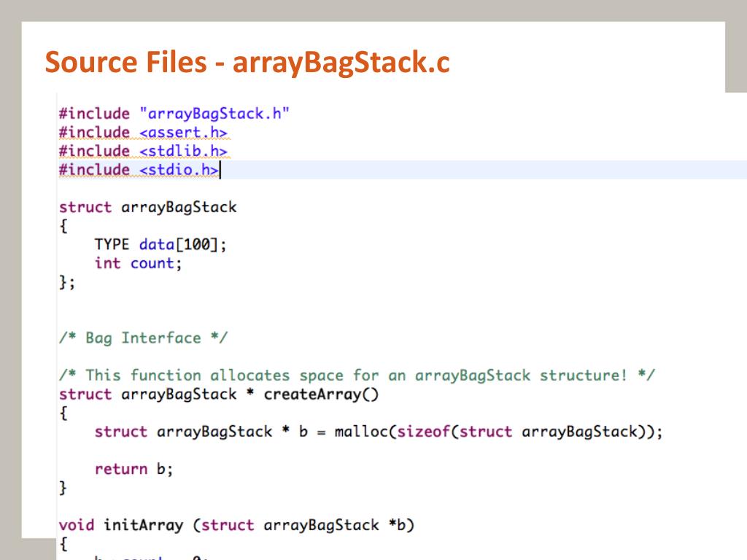Click the 'int count;' member line
This screenshot has height=560, width=747.
[x=138, y=263]
